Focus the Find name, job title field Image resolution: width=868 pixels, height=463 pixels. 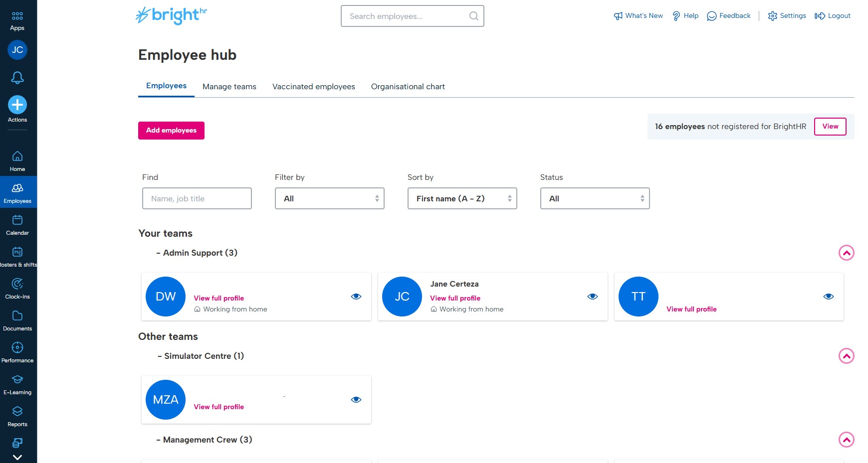click(x=197, y=198)
